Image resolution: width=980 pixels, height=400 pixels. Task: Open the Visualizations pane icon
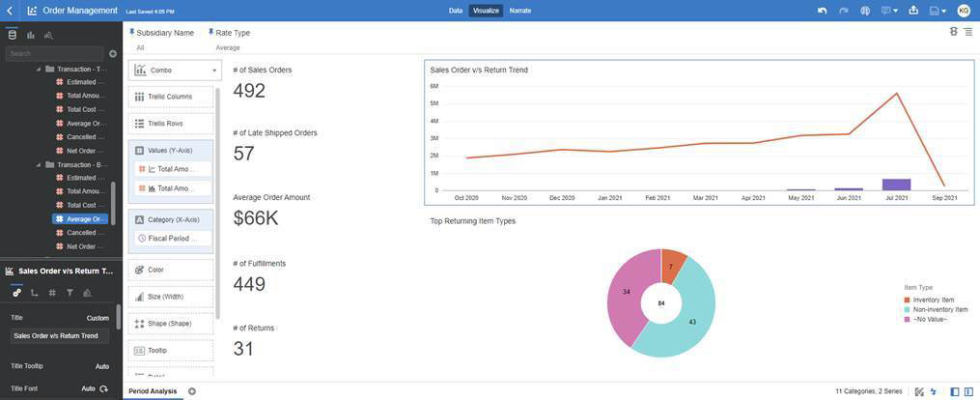click(30, 35)
